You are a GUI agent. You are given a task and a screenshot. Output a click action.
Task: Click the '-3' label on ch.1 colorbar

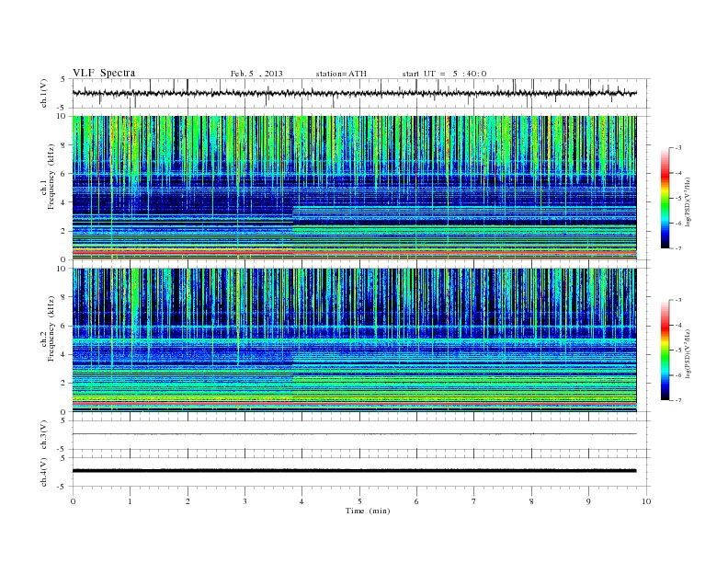(678, 148)
